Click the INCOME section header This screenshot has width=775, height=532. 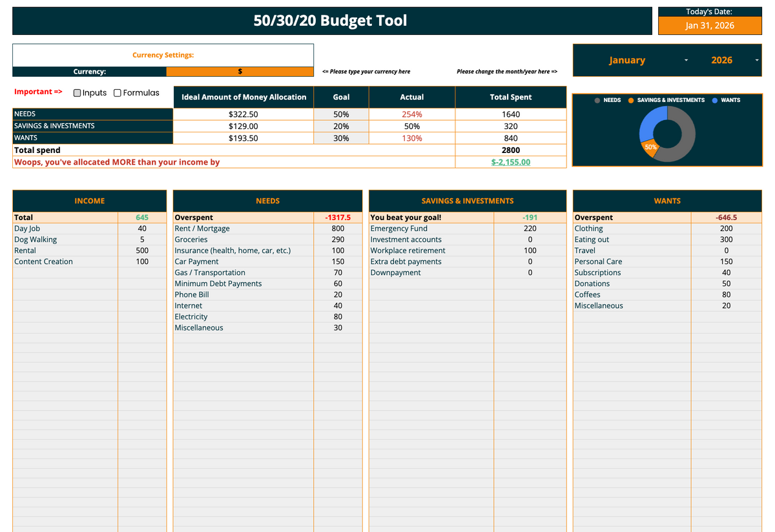[x=90, y=201]
